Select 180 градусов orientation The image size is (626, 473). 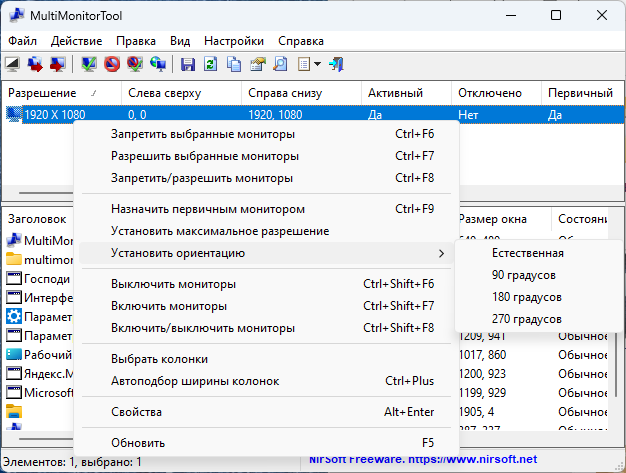tap(539, 297)
